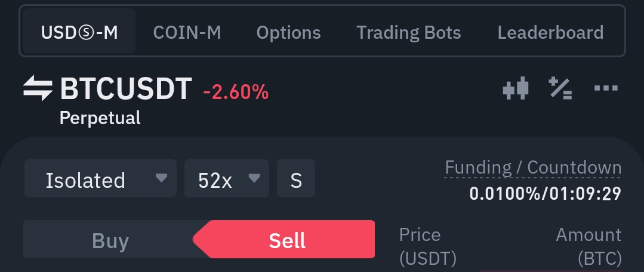Open the BTCUSDT pair selector
Viewport: 644px width, 272px height.
[x=126, y=88]
